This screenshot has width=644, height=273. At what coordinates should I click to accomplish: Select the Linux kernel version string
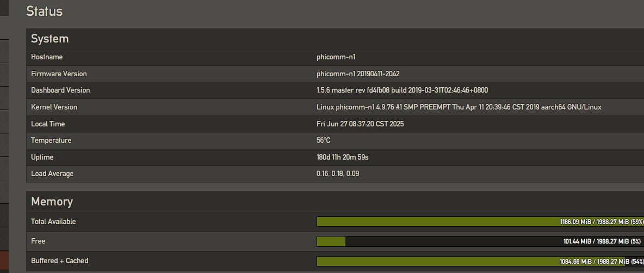[x=459, y=107]
